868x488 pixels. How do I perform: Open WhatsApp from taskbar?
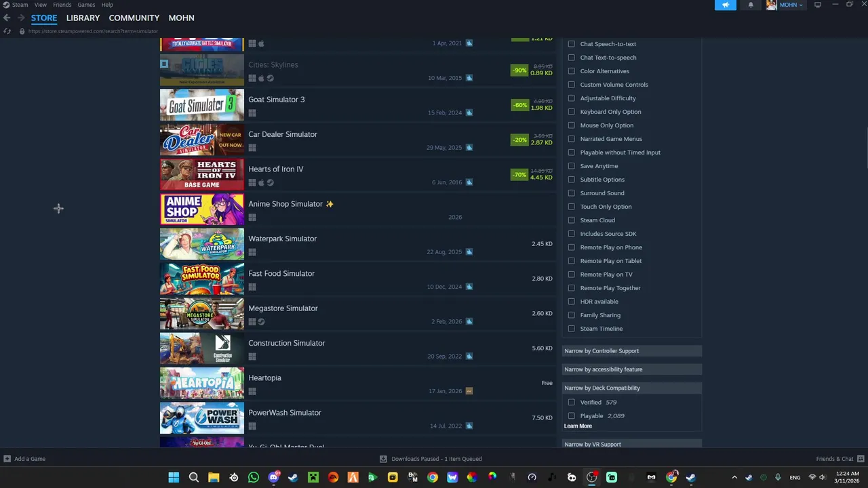[254, 477]
